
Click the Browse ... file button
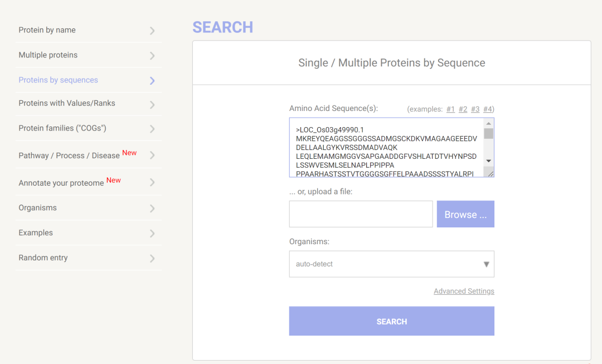(465, 214)
